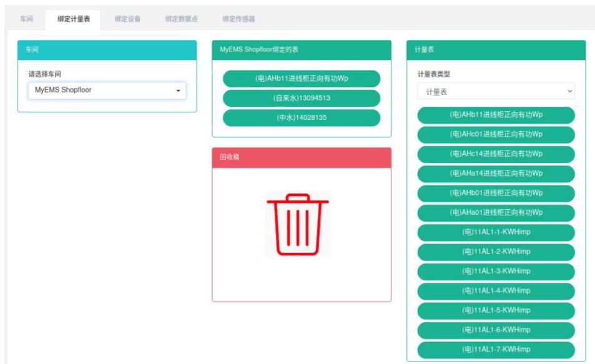This screenshot has width=595, height=364.
Task: Open the 绑定数据点 tab
Action: (x=182, y=19)
